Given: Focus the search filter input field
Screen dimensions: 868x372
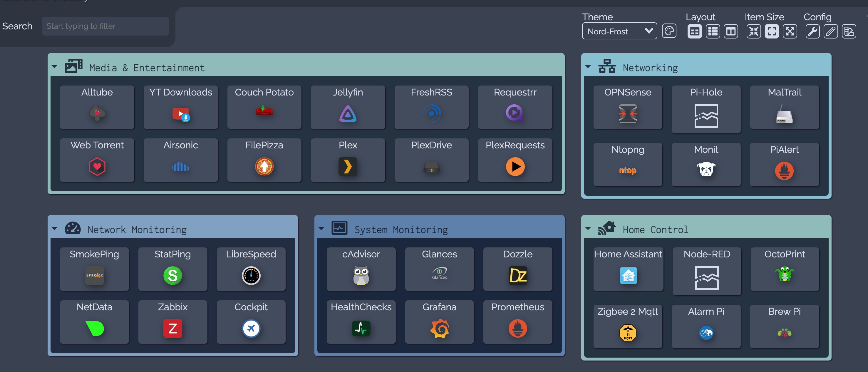Looking at the screenshot, I should (x=105, y=26).
